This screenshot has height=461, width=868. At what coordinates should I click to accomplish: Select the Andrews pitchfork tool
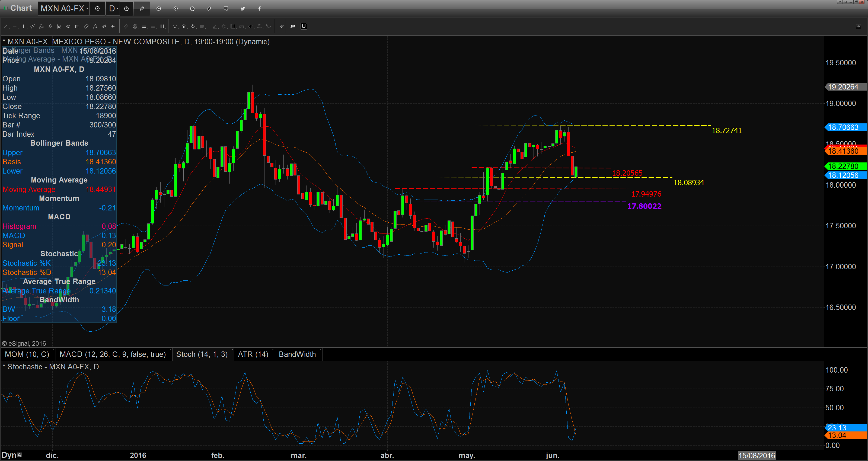click(50, 26)
